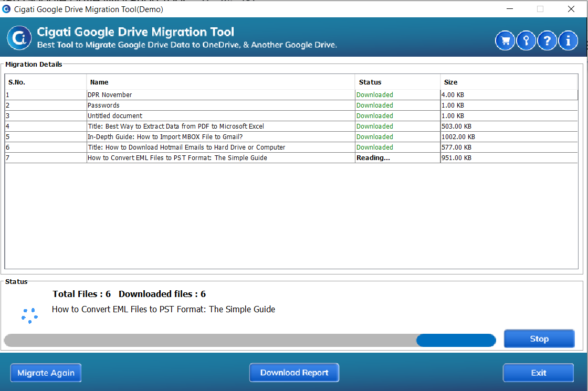Click the 951.00 KB size cell
This screenshot has height=391, width=588.
tap(509, 158)
